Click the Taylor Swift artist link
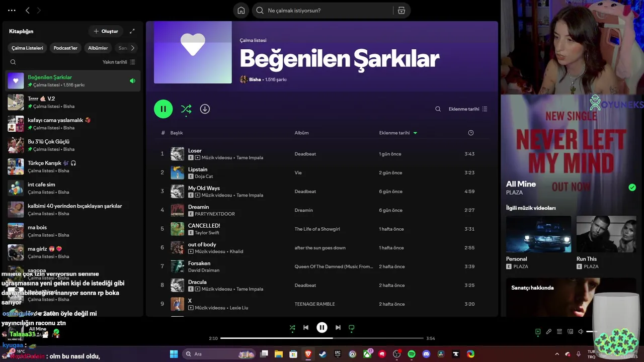 tap(207, 233)
